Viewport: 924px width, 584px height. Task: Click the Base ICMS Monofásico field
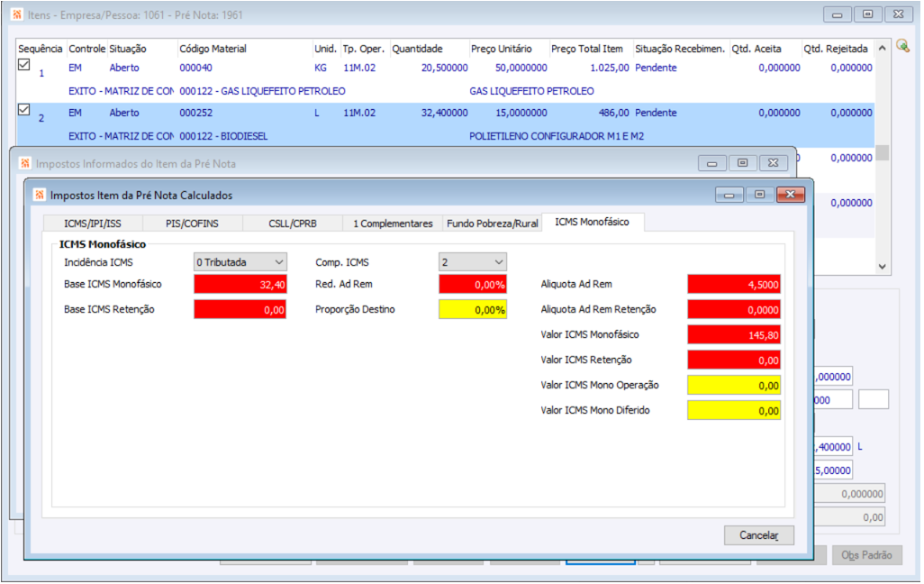click(x=240, y=284)
